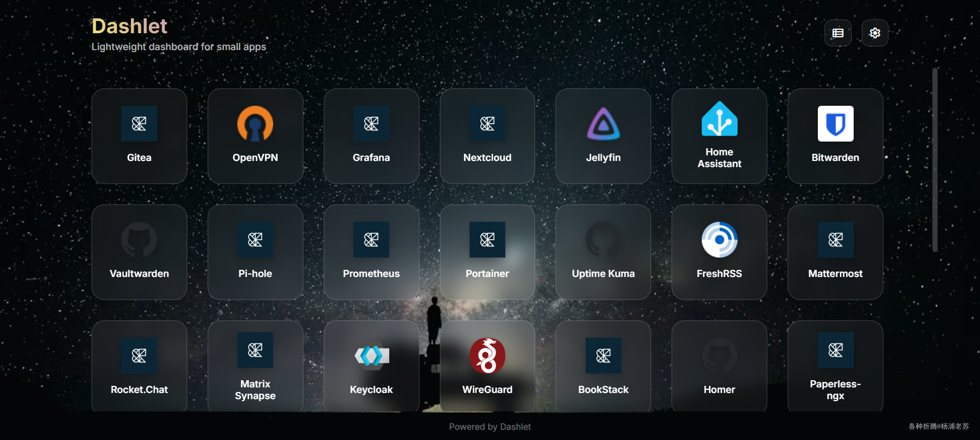The height and width of the screenshot is (440, 980).
Task: Open the Prometheus app icon
Action: 371,240
